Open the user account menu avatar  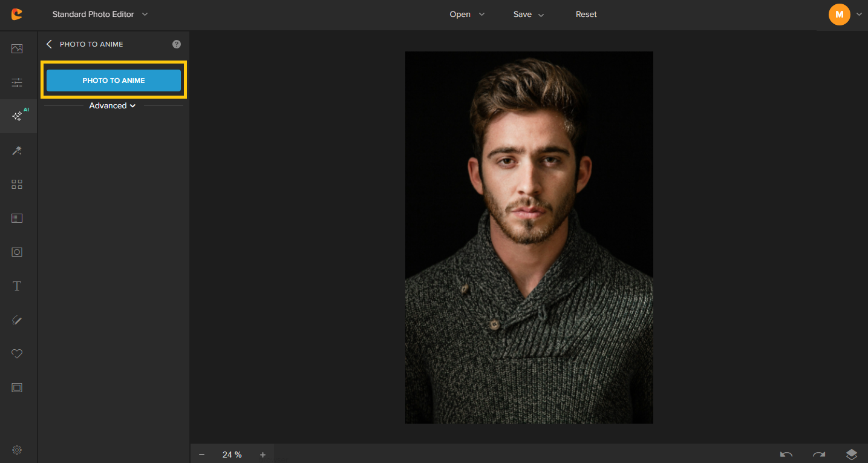coord(839,15)
